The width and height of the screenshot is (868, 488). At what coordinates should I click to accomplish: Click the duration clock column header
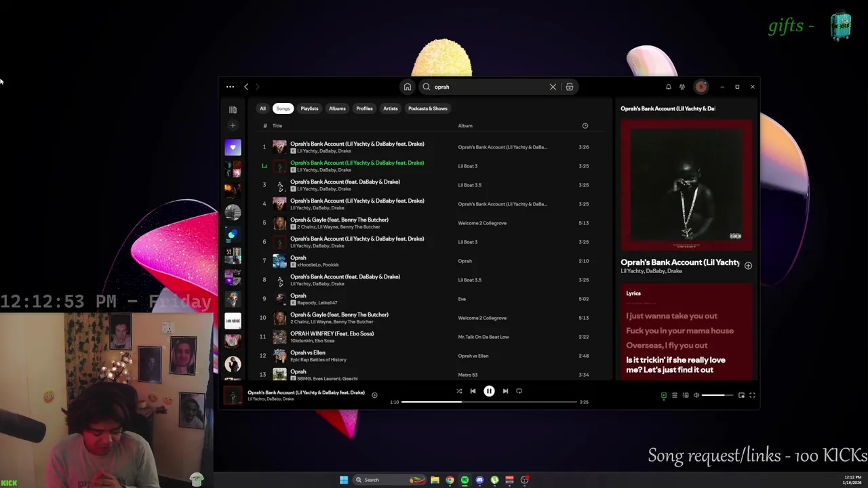(585, 125)
